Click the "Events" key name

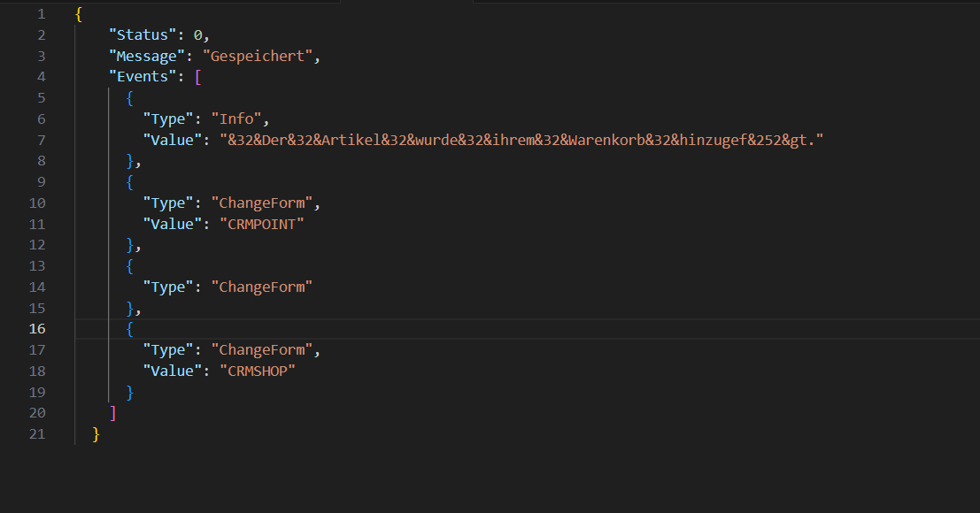[142, 77]
